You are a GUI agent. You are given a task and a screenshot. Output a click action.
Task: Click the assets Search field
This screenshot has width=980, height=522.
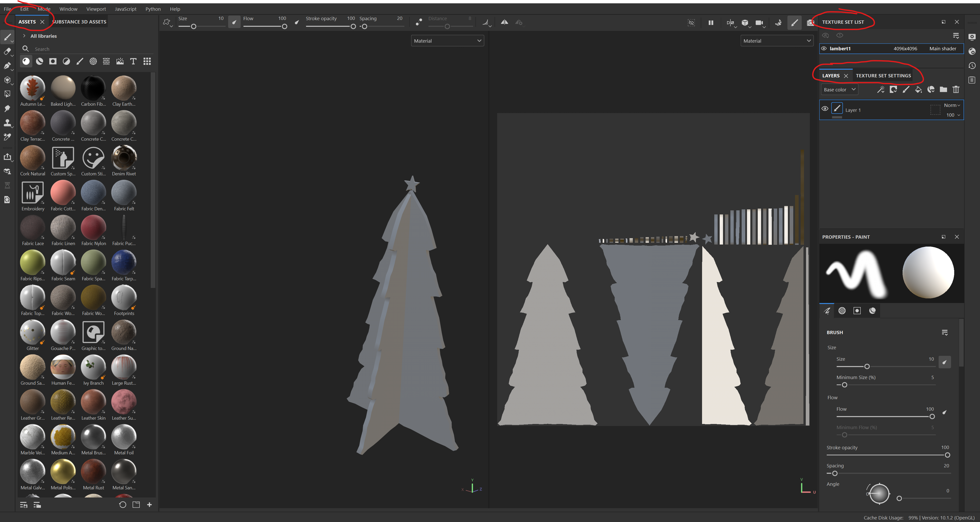point(87,49)
